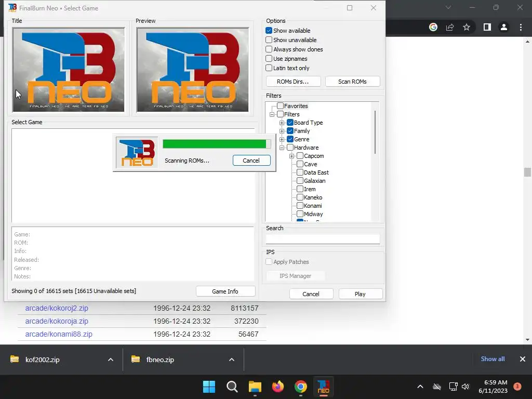Click Chrome's Google account icon
Viewport: 532px width, 399px height.
tap(433, 27)
